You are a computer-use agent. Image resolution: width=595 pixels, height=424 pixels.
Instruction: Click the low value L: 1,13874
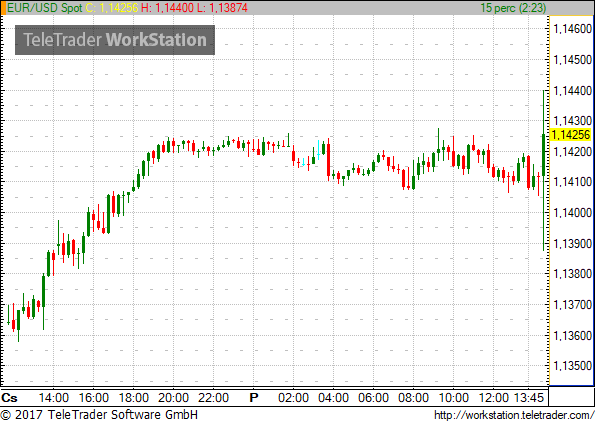(x=222, y=8)
